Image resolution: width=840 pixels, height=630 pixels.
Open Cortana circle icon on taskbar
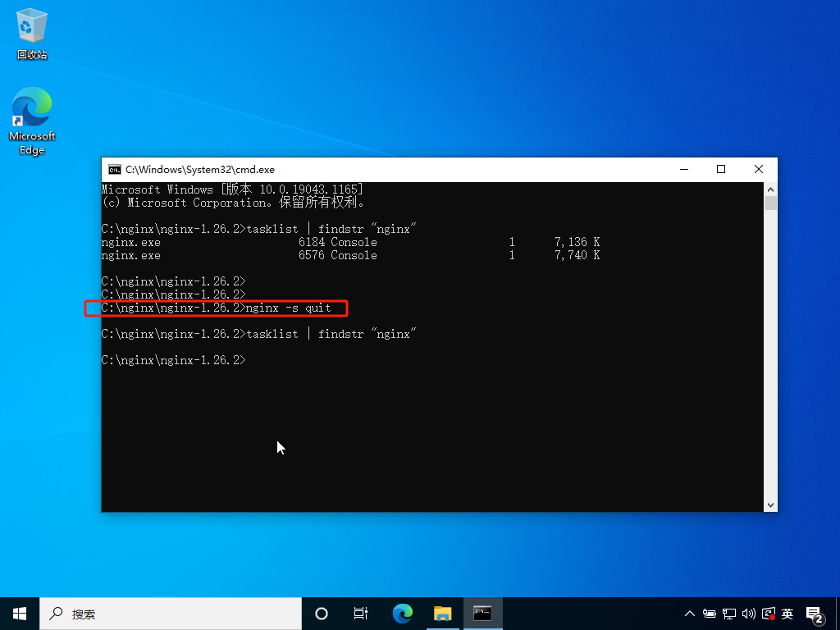[x=322, y=614]
